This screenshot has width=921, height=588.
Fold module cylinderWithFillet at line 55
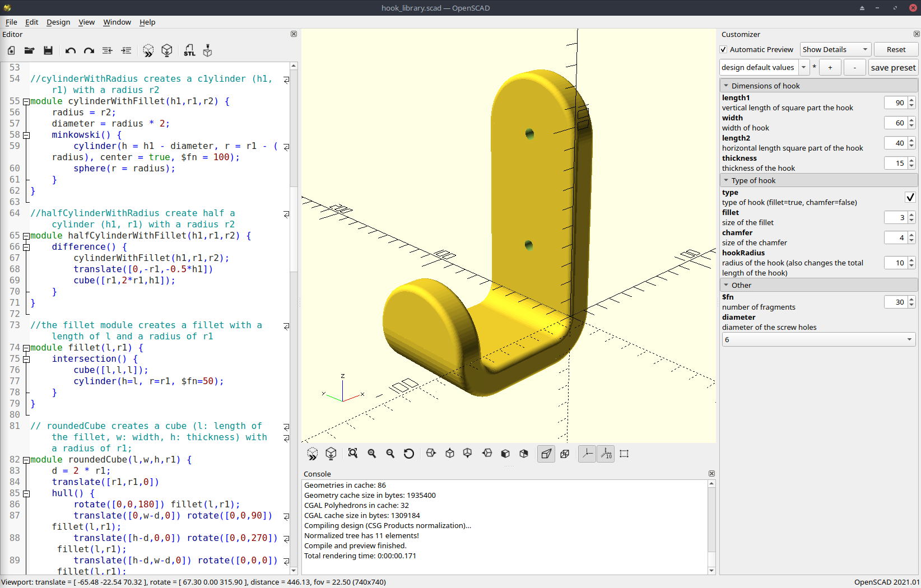[x=26, y=101]
